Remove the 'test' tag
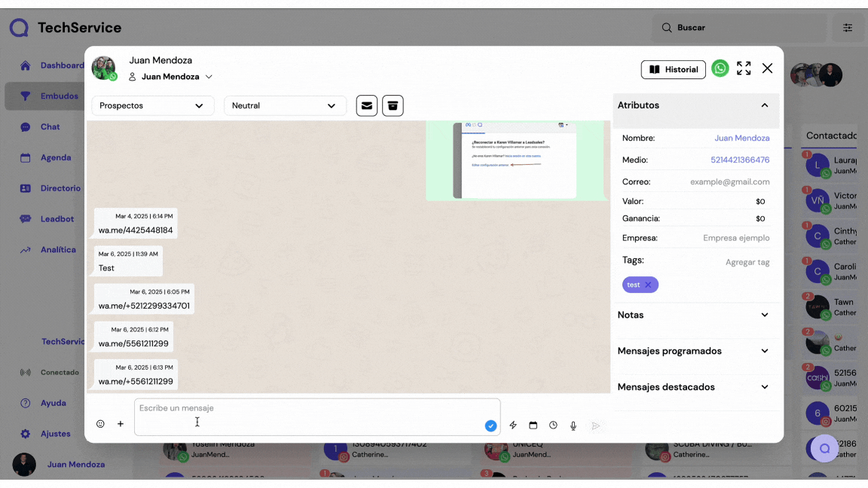The image size is (868, 488). coord(648,285)
